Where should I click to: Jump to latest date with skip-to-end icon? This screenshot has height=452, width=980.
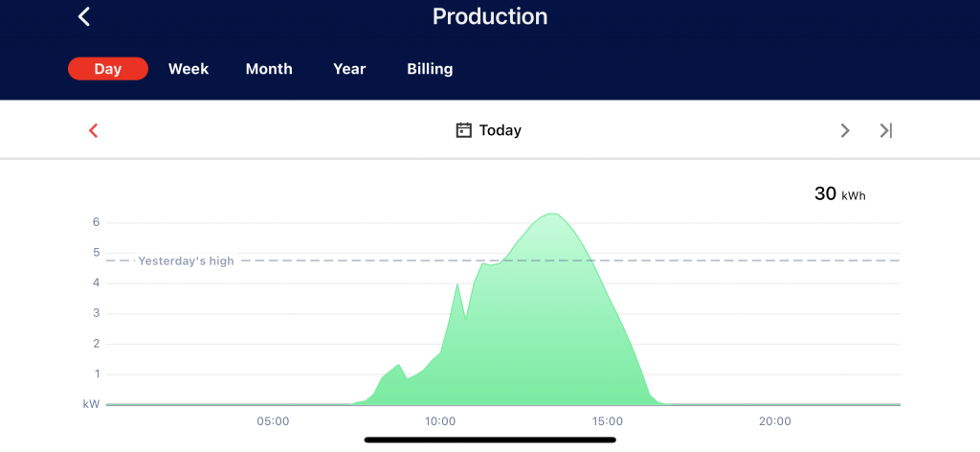885,131
